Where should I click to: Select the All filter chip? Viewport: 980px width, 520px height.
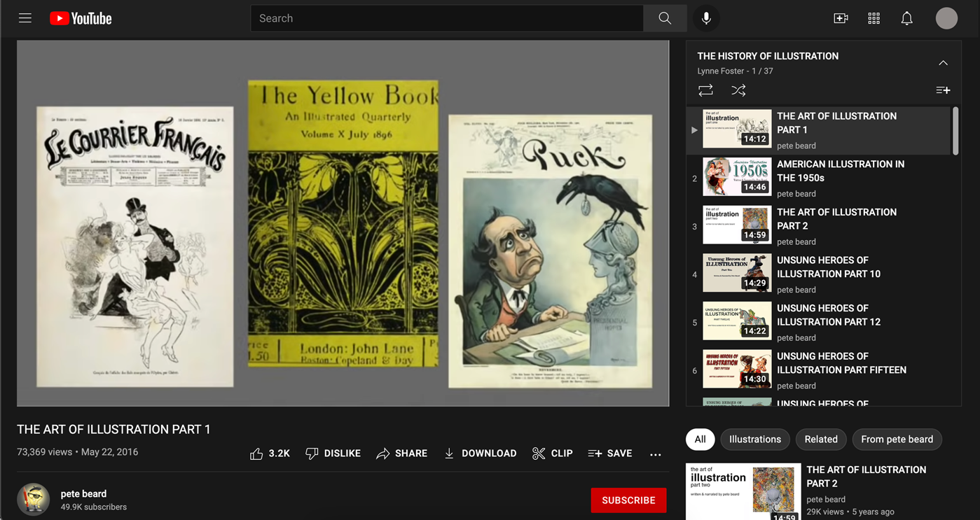click(700, 440)
